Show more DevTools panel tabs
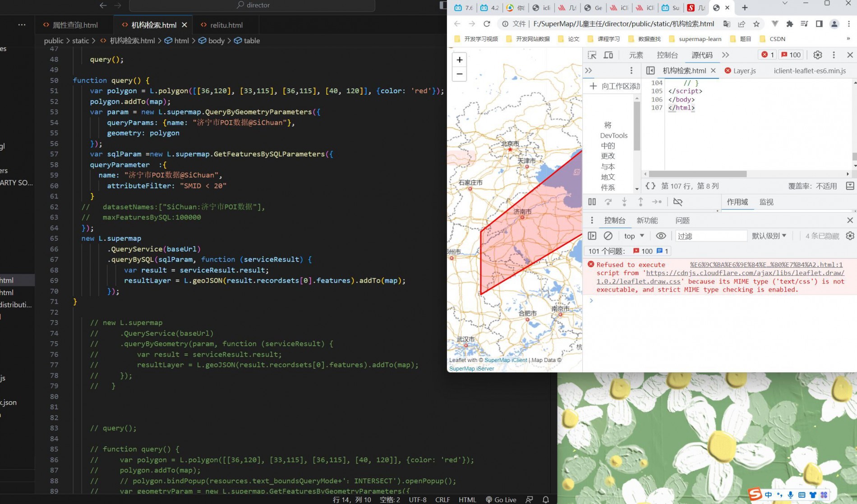This screenshot has width=857, height=504. coord(725,55)
